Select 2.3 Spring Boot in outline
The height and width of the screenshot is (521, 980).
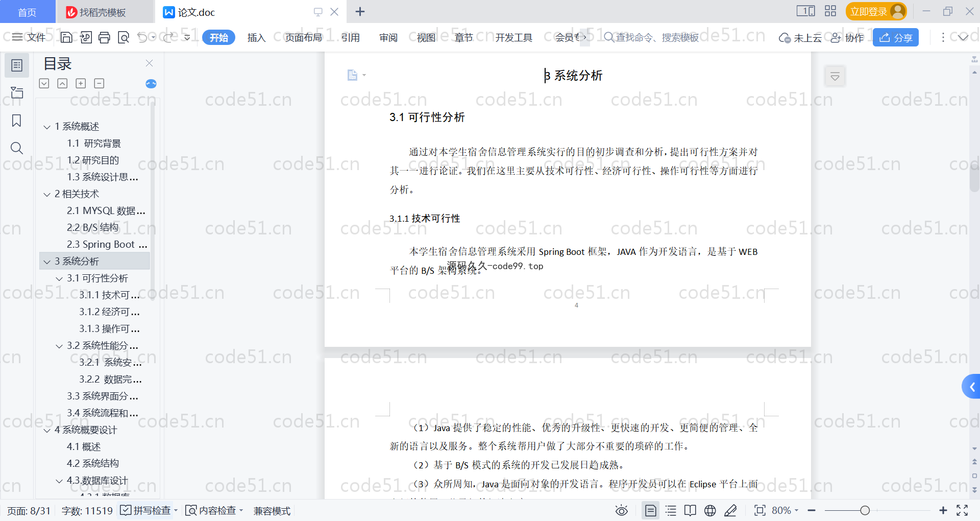pos(107,245)
